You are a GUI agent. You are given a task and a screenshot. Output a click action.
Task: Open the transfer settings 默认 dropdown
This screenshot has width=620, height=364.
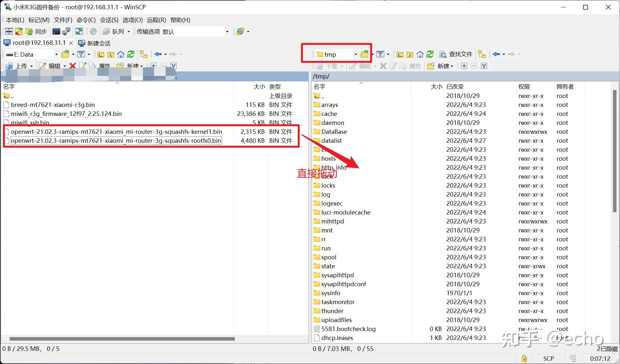227,31
